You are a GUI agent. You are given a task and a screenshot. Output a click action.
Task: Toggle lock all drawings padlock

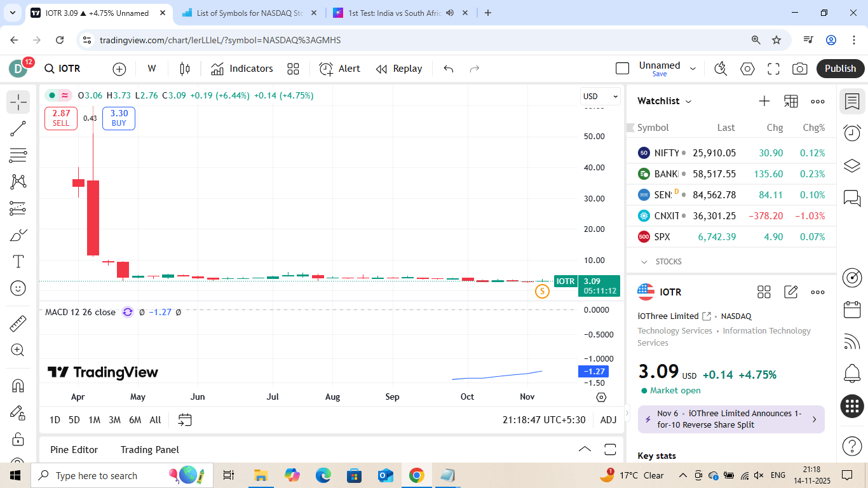pos(18,439)
